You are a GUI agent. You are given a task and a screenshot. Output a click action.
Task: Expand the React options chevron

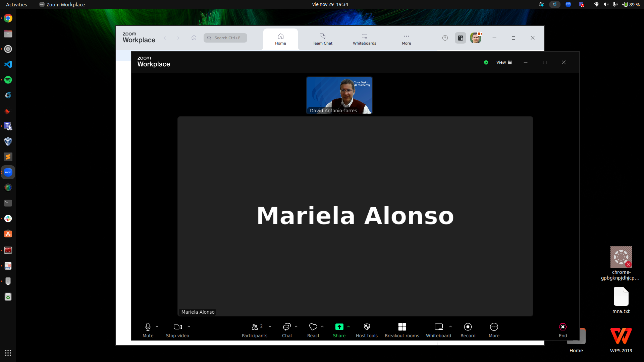[322, 326]
